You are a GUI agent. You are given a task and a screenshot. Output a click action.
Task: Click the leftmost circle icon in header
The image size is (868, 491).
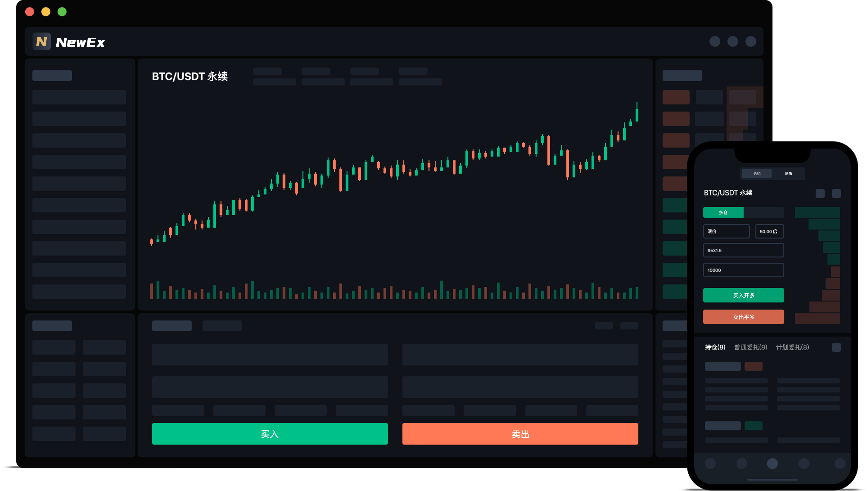(715, 42)
